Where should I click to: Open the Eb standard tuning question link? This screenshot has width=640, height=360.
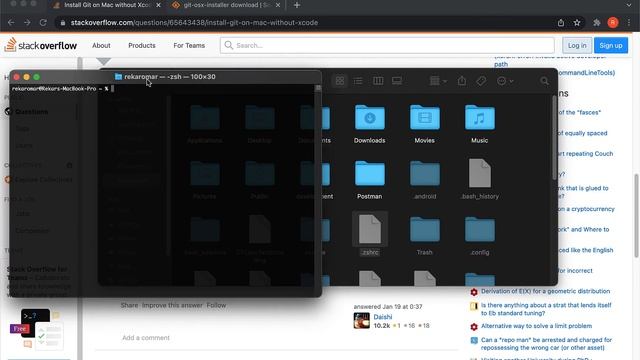click(x=546, y=309)
